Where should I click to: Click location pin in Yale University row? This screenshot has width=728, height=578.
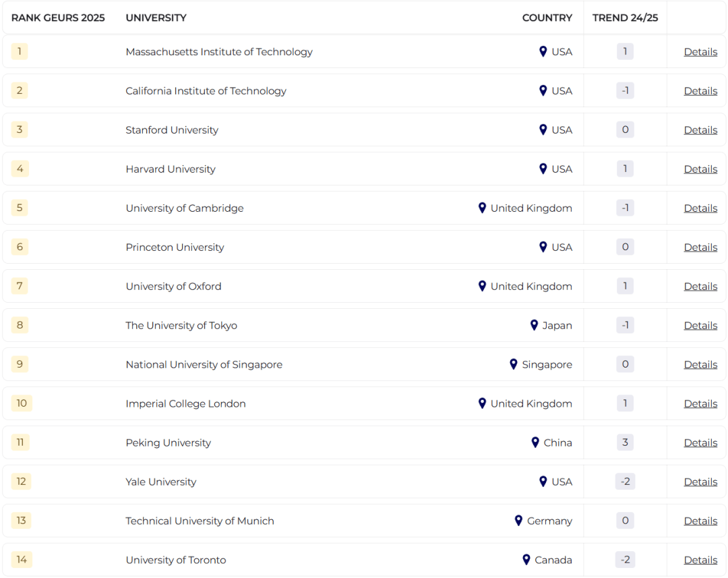point(543,482)
